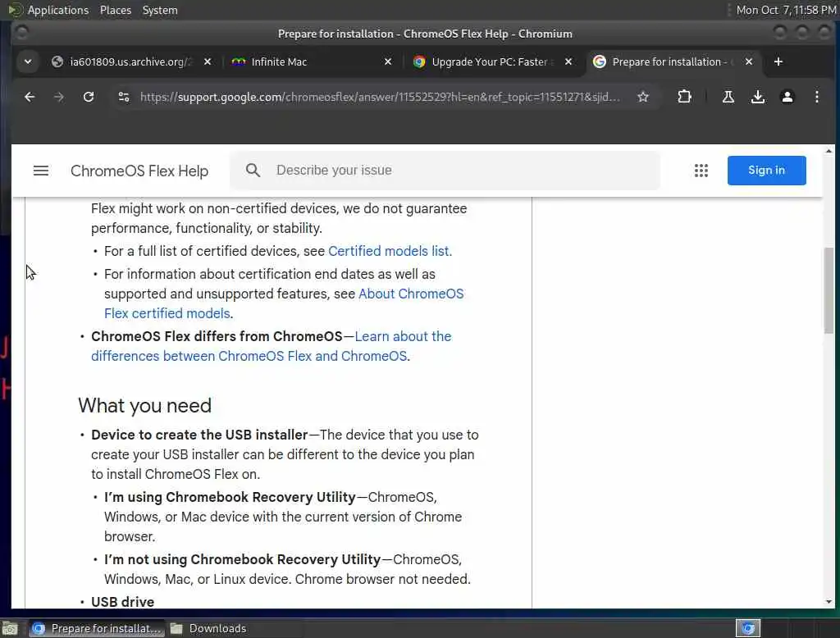Image resolution: width=840 pixels, height=638 pixels.
Task: Open a new tab with plus
Action: (x=778, y=62)
